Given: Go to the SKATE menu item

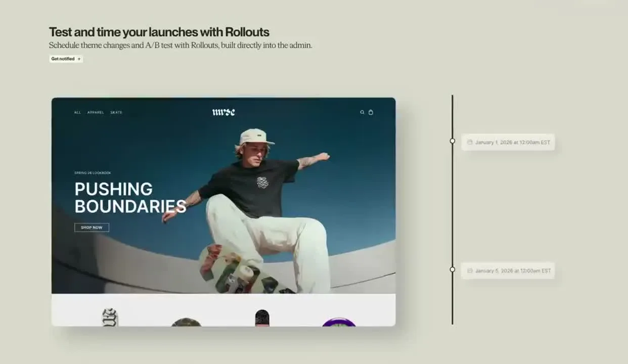Looking at the screenshot, I should 116,112.
